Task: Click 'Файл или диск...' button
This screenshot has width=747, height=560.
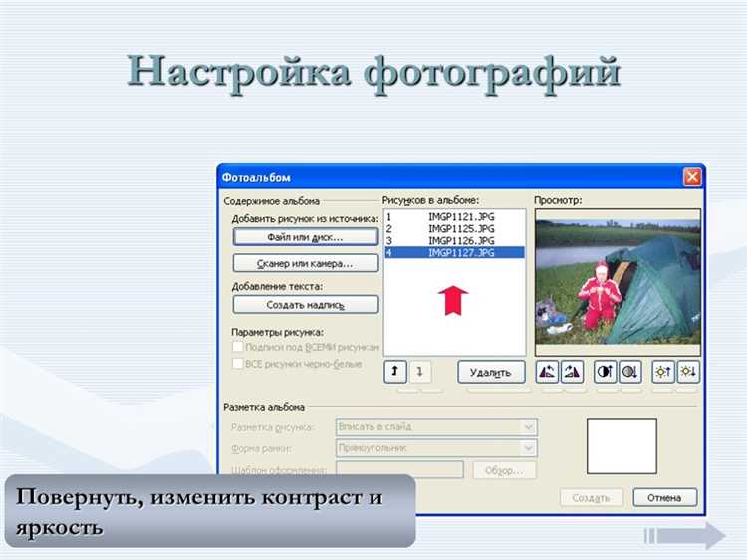Action: point(306,237)
